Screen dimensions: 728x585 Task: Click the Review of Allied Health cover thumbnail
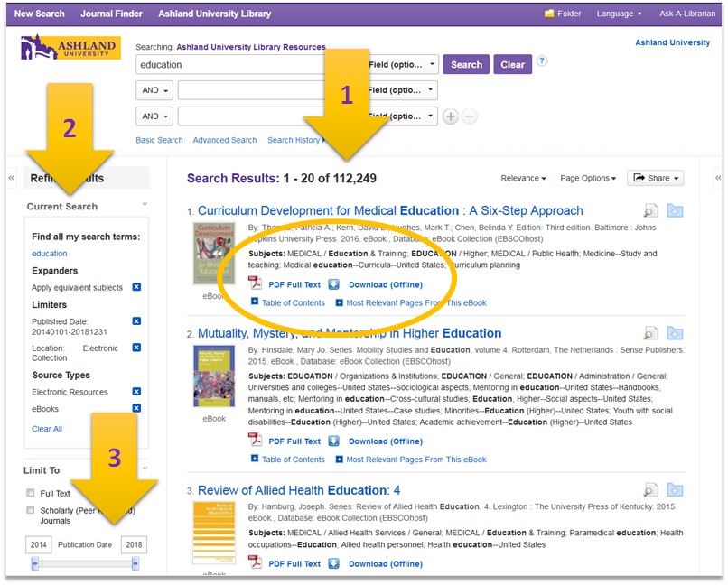click(x=214, y=533)
